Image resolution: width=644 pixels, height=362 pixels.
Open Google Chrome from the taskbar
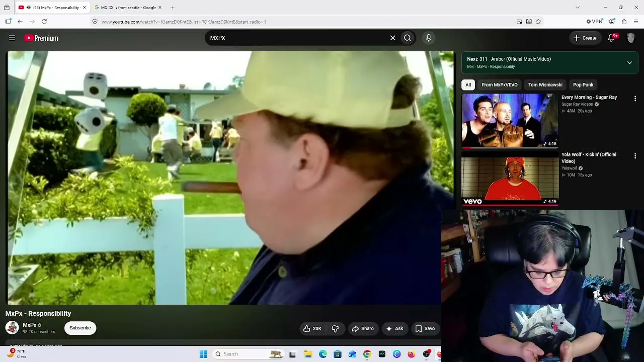coord(367,354)
